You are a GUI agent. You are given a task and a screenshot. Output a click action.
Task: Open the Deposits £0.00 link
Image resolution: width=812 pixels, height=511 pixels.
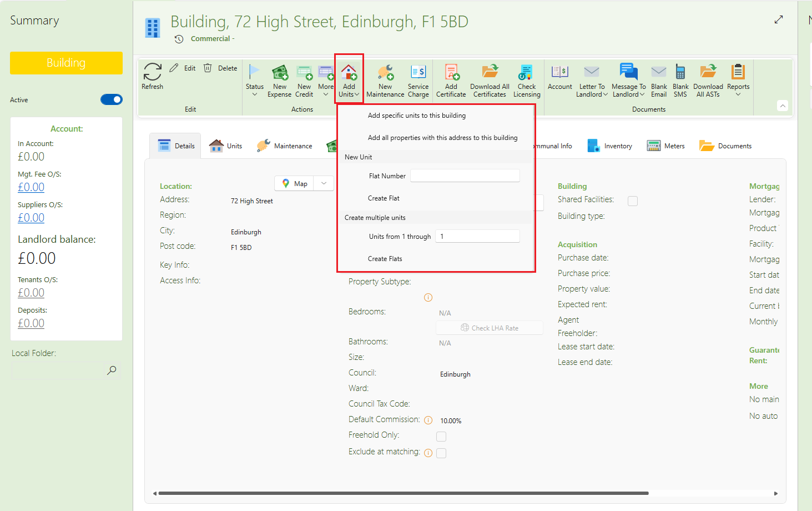[x=31, y=323]
